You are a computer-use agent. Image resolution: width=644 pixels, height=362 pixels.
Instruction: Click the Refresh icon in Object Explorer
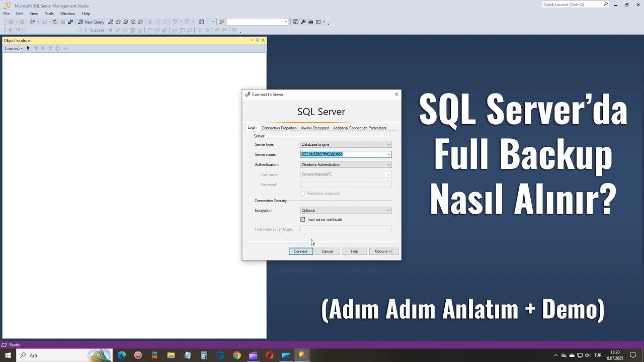[57, 48]
